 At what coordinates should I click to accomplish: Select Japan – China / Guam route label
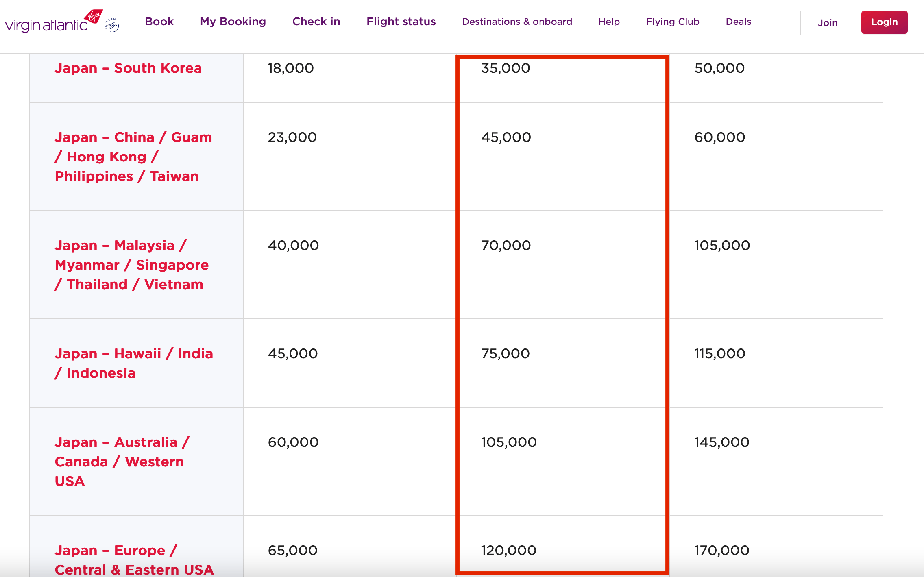pyautogui.click(x=133, y=157)
